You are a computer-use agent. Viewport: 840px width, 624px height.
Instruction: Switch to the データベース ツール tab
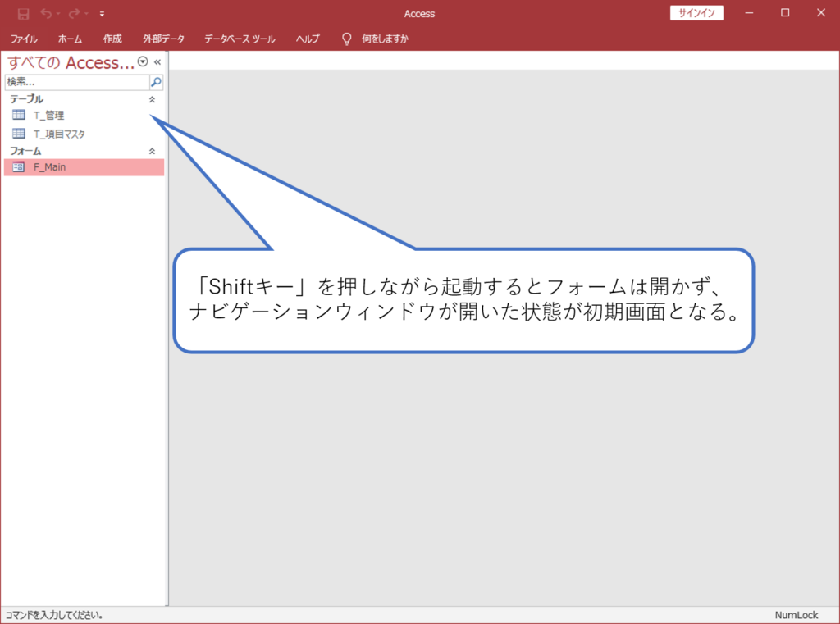(x=240, y=39)
